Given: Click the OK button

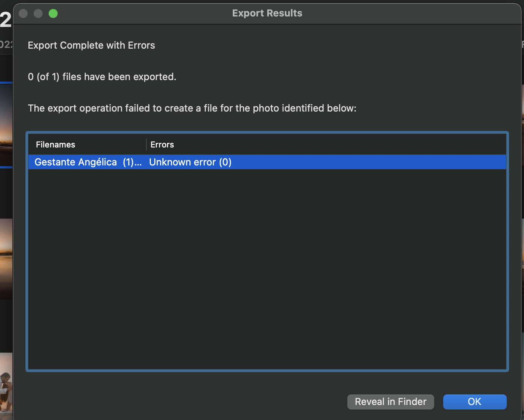Looking at the screenshot, I should (475, 402).
